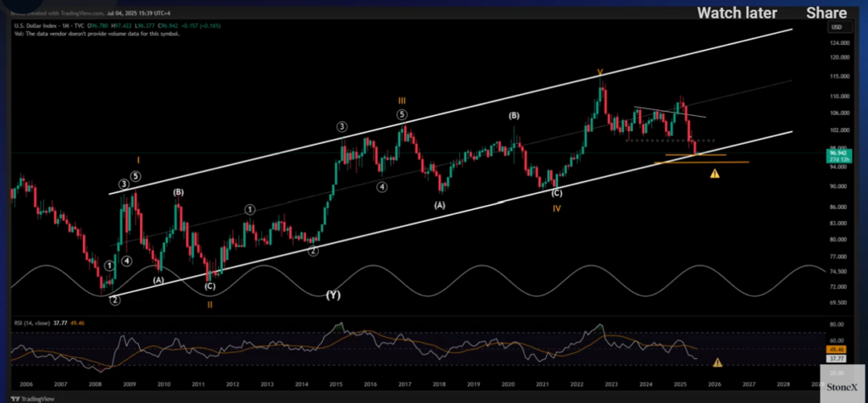
Task: Click the Watch later button
Action: (737, 13)
